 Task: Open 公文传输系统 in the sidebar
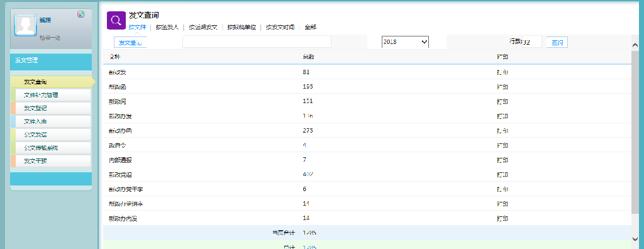tap(51, 148)
